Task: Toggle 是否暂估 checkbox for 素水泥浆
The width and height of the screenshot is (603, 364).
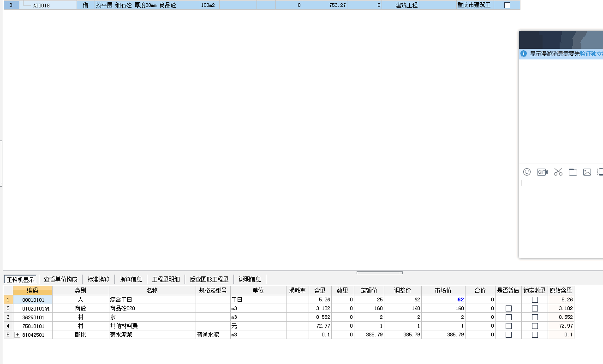Action: 508,335
